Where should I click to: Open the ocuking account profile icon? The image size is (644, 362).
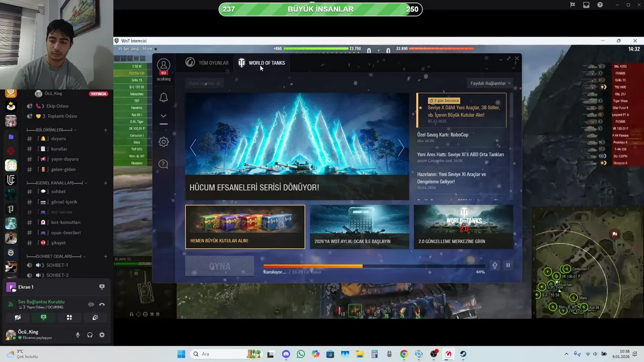point(164,65)
